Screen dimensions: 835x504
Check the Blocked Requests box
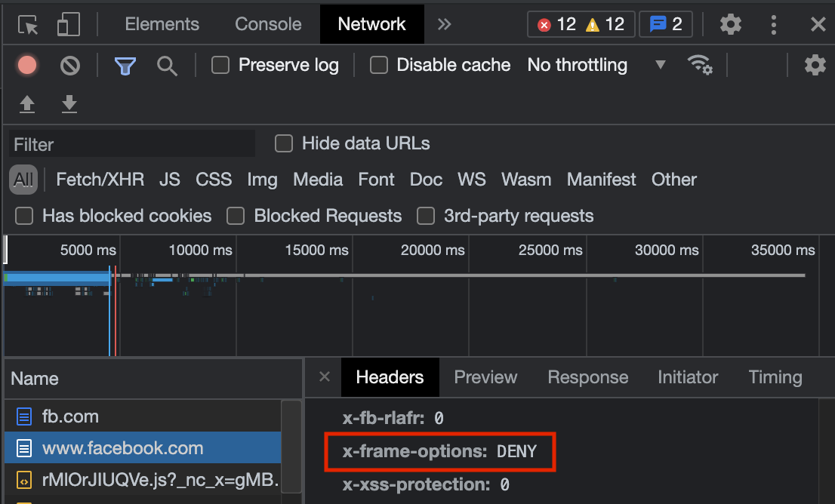coord(236,216)
